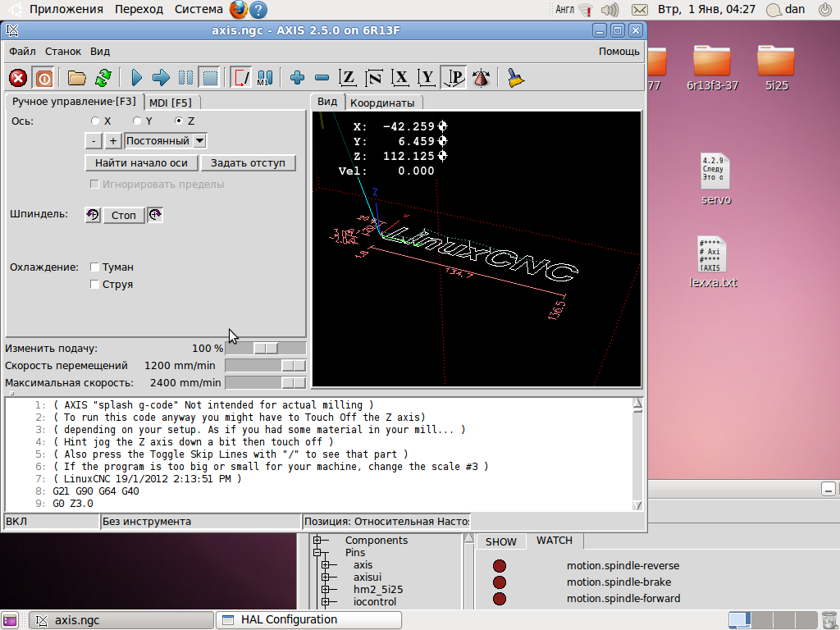840x630 pixels.
Task: Select the Y axis radio button
Action: point(138,121)
